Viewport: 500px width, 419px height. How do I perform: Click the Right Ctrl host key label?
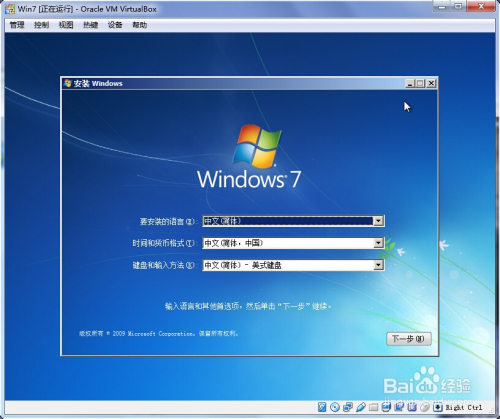[464, 407]
